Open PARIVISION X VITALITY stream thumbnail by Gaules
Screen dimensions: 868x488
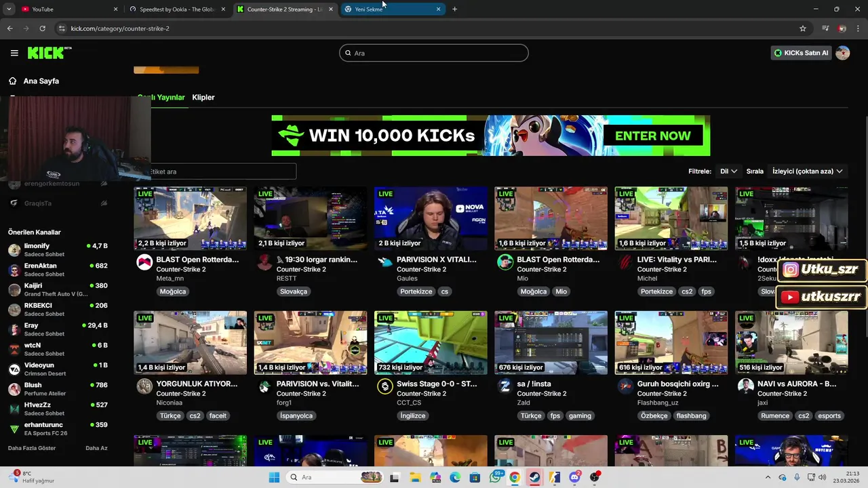[x=431, y=218]
